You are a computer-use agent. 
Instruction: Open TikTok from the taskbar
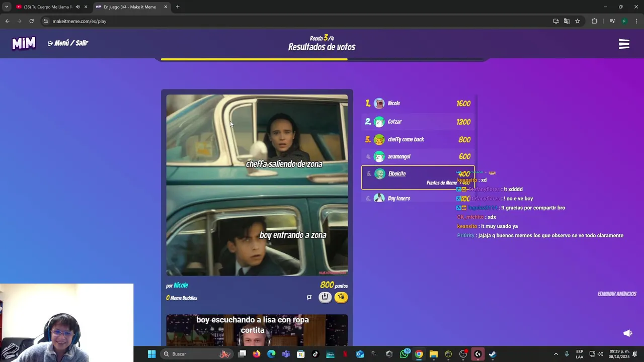click(315, 354)
